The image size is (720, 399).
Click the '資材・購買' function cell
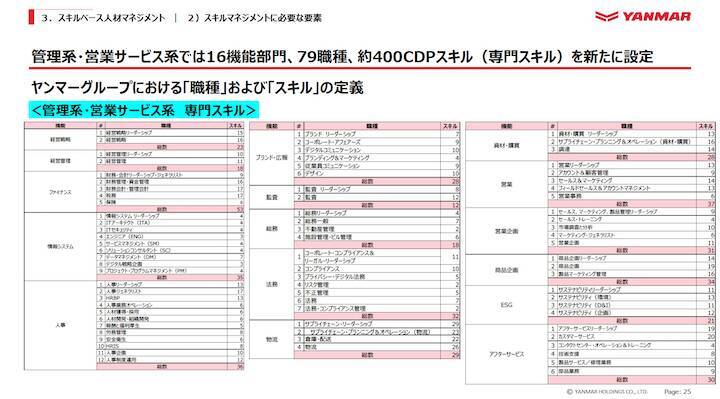506,145
